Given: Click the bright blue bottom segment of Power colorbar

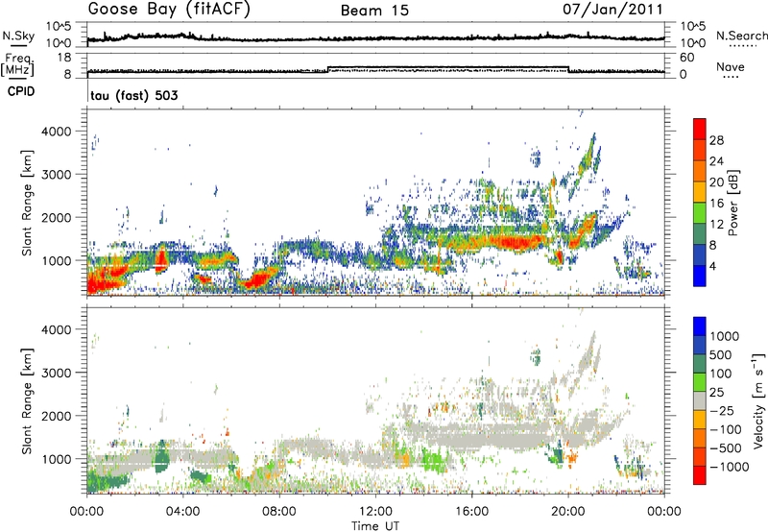Looking at the screenshot, I should [x=700, y=276].
